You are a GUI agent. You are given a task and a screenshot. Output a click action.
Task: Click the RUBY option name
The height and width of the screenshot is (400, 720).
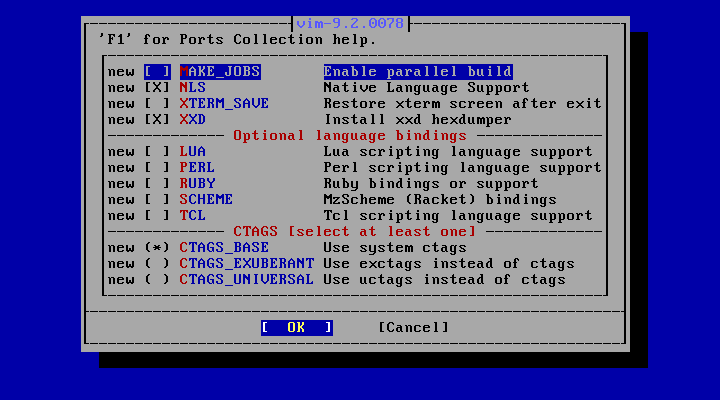[x=197, y=184]
